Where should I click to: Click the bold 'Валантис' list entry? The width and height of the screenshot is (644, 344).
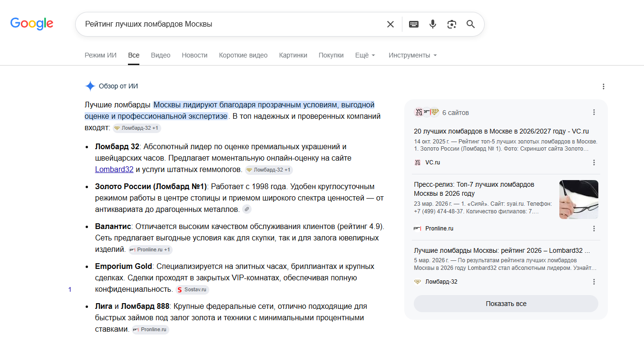pyautogui.click(x=113, y=226)
